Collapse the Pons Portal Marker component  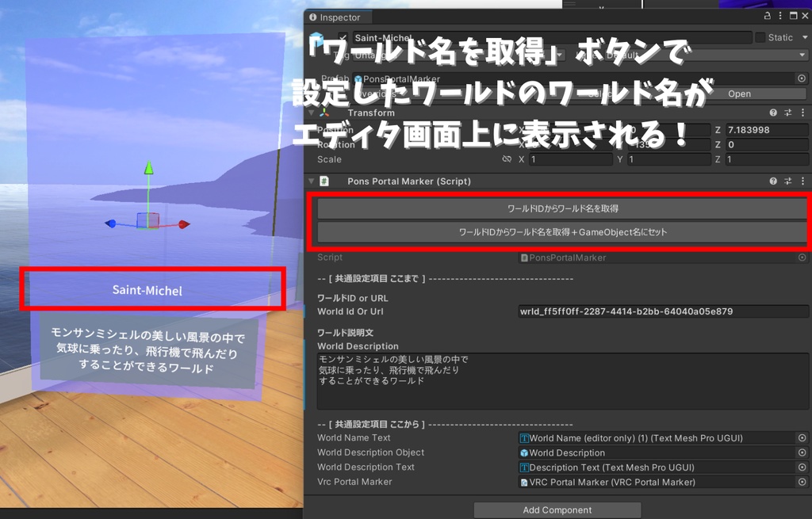pyautogui.click(x=309, y=181)
